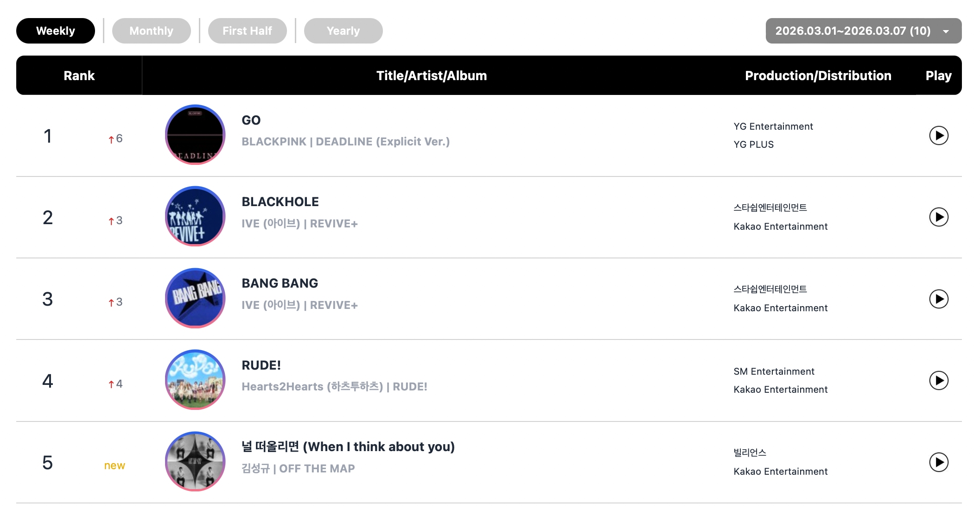Click the 널 떠올리면 song title
The height and width of the screenshot is (509, 980).
[348, 447]
